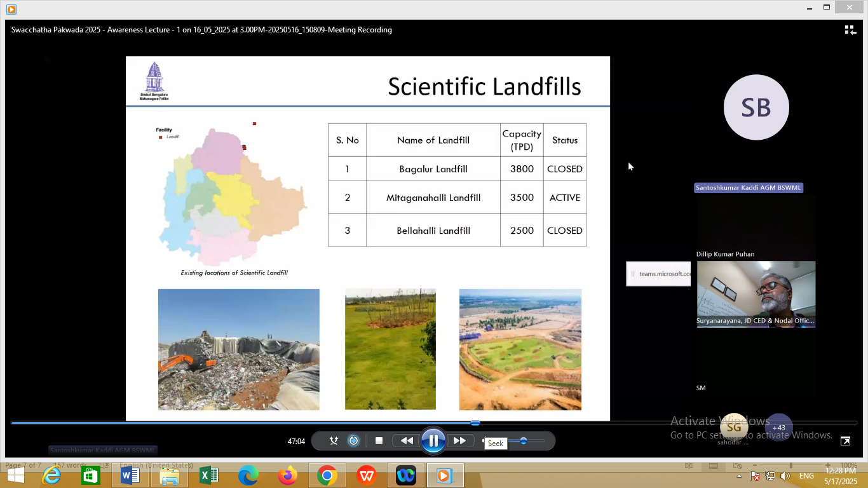Click the 'Mitaganahalli Landfill' table cell
Image resolution: width=868 pixels, height=488 pixels.
click(433, 198)
